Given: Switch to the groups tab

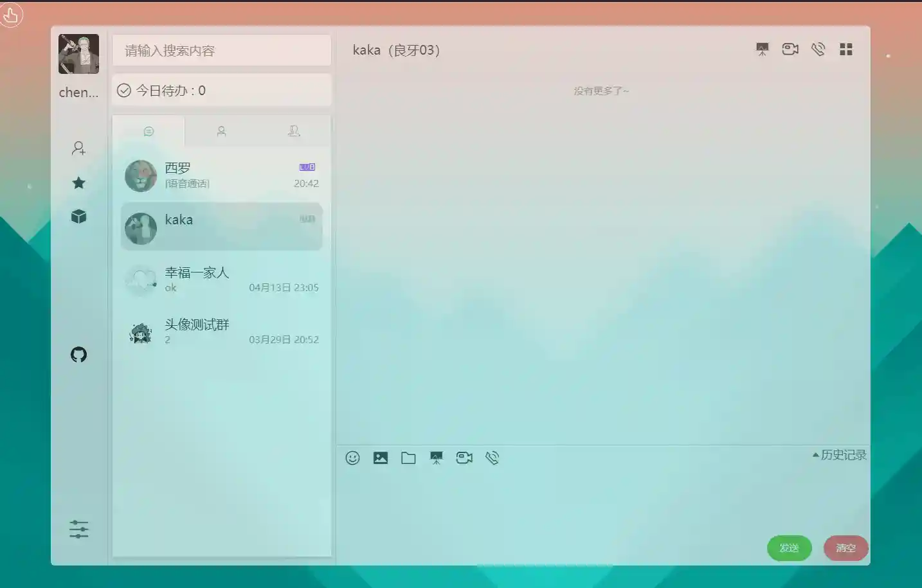Looking at the screenshot, I should 294,130.
